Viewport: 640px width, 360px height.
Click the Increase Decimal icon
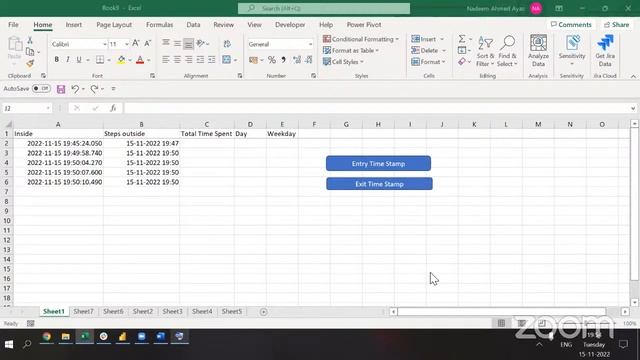pos(297,60)
